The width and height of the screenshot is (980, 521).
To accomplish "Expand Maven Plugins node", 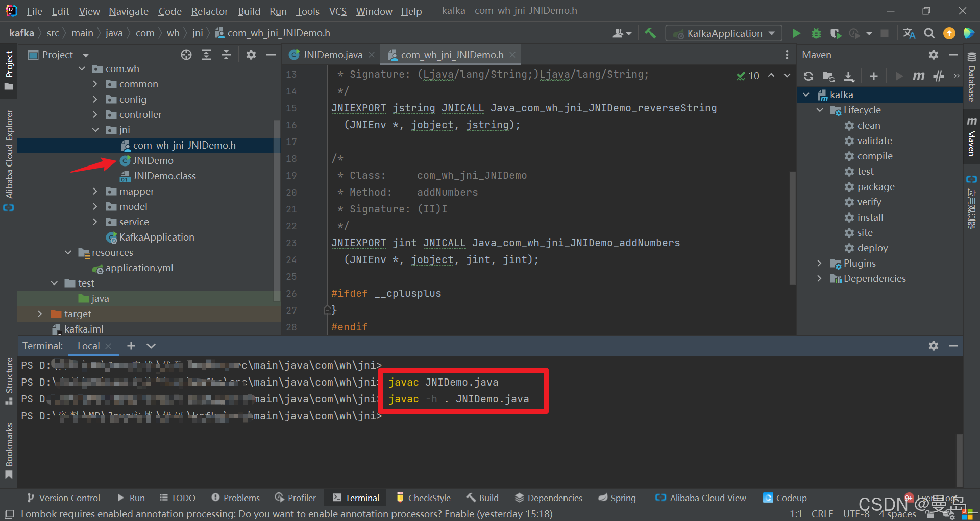I will coord(820,263).
